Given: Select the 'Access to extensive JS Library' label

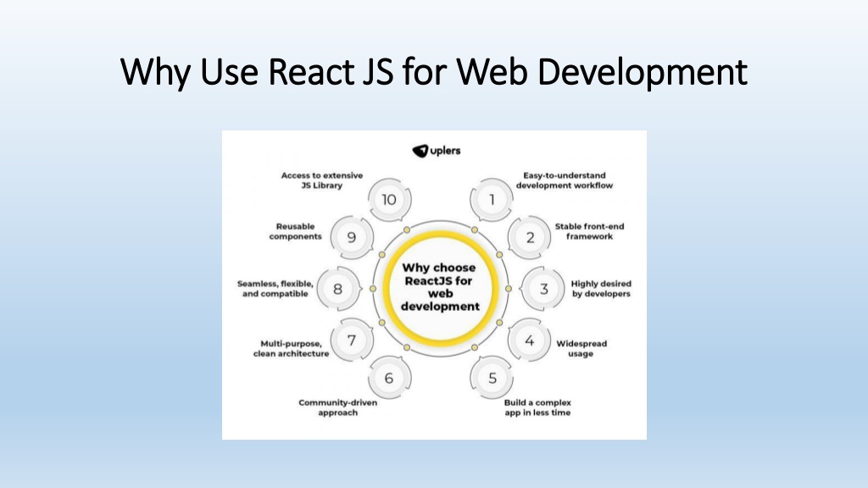Looking at the screenshot, I should click(321, 180).
